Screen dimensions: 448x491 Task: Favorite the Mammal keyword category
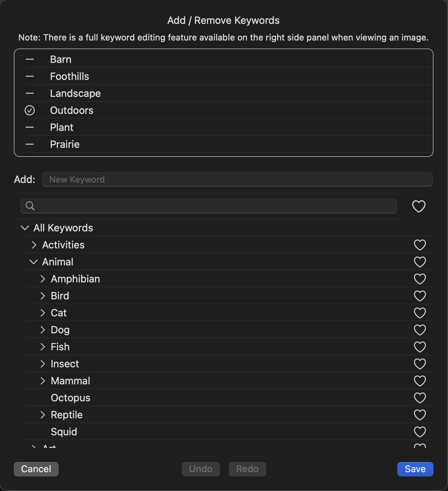[419, 381]
